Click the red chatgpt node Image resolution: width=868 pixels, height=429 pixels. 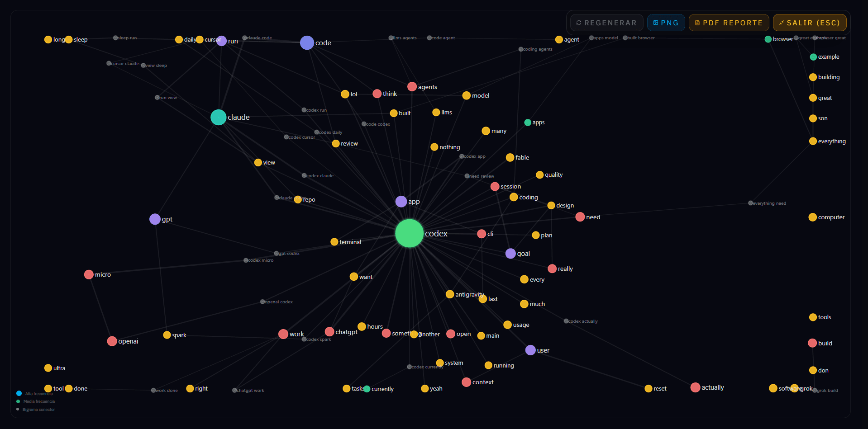coord(329,332)
